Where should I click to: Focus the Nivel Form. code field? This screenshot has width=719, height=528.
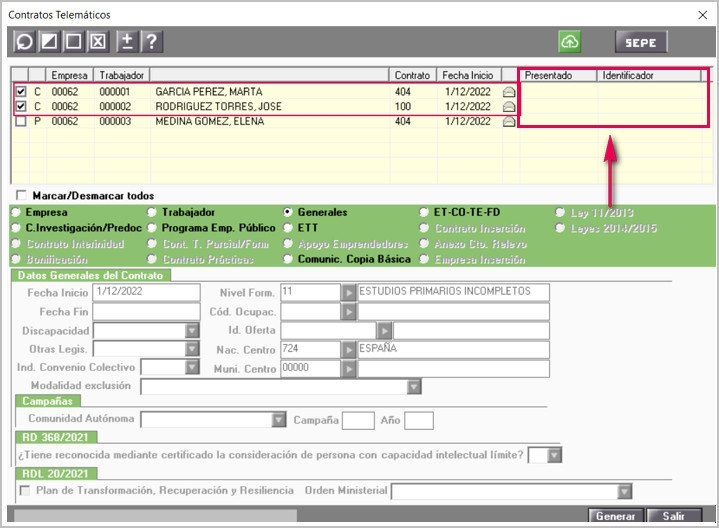tap(310, 292)
